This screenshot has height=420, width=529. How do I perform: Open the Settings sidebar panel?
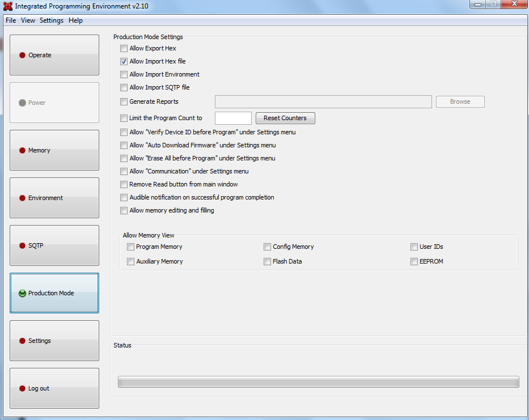click(x=54, y=341)
